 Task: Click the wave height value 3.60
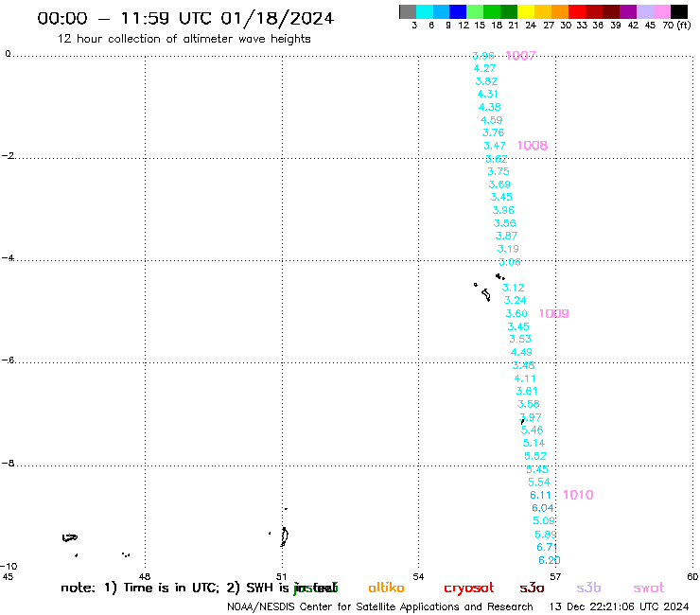(x=516, y=313)
